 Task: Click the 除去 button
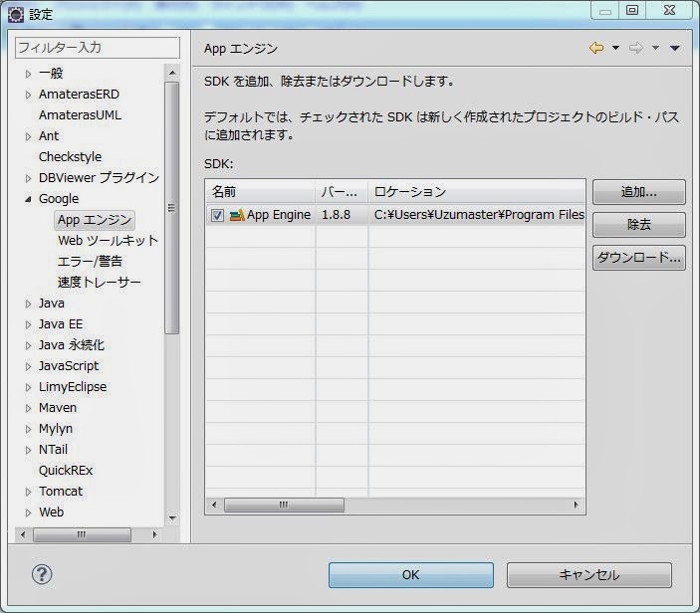639,225
